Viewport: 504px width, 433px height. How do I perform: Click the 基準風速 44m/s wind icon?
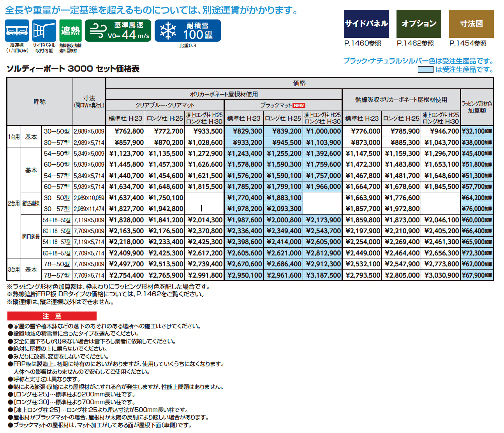coord(118,30)
